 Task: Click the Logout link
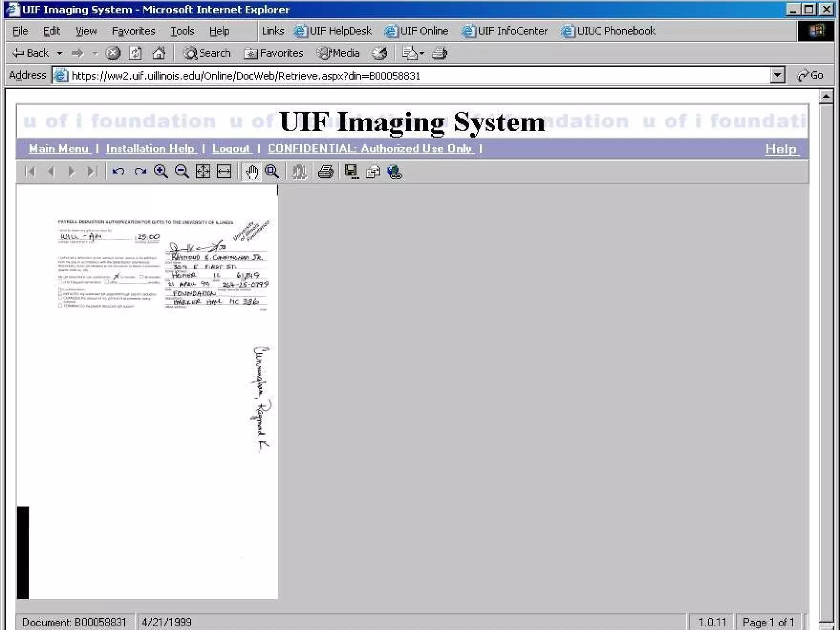point(231,148)
